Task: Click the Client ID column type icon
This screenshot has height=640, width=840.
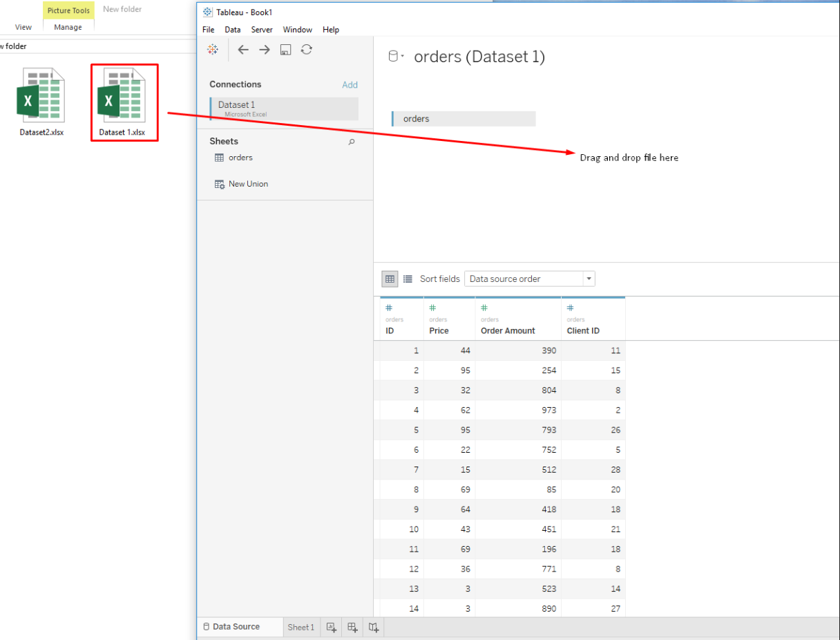Action: [x=571, y=308]
